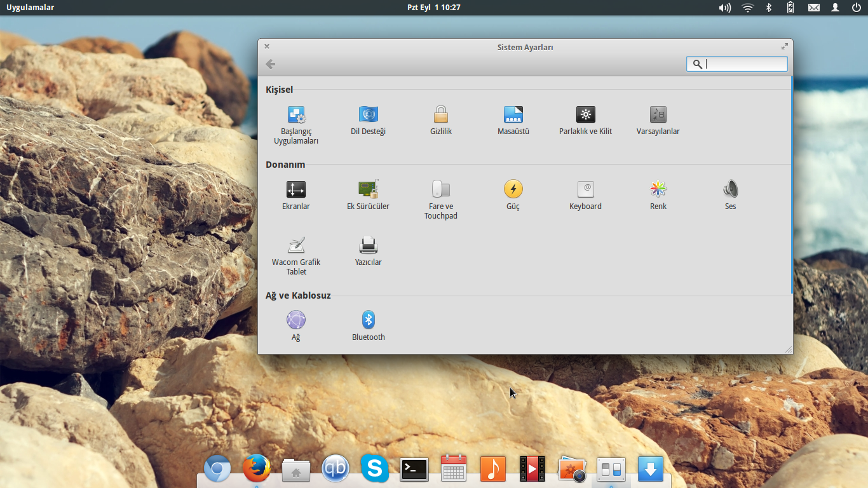Open the volume indicator in top panel
The height and width of the screenshot is (488, 868).
point(725,8)
